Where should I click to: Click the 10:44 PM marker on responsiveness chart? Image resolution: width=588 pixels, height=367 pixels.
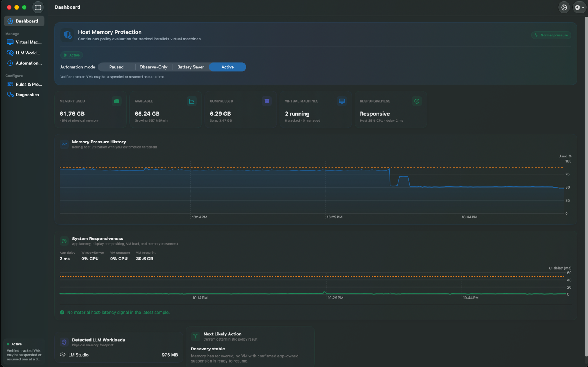pos(471,298)
